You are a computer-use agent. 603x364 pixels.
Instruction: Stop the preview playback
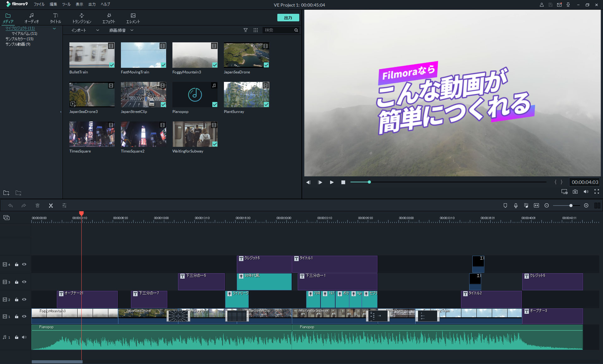tap(343, 182)
